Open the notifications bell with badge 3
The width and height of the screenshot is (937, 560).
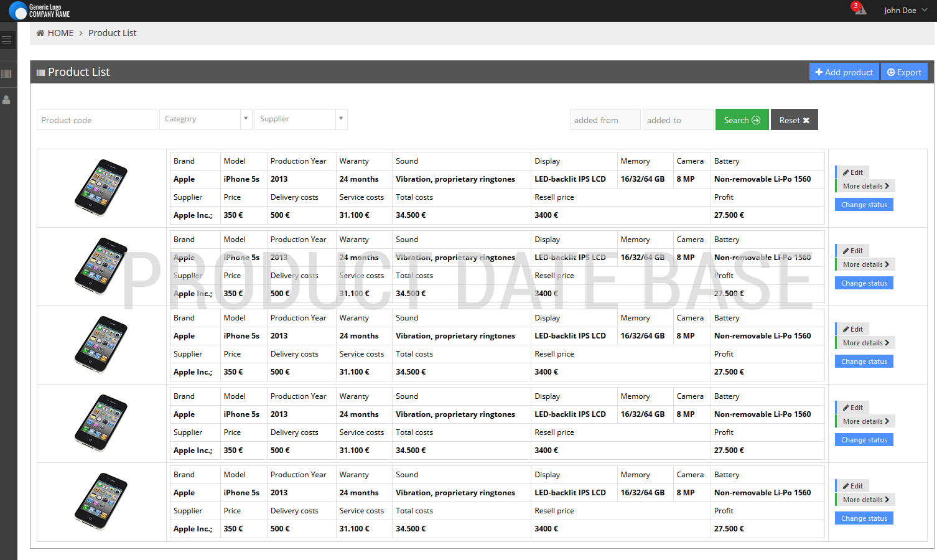[859, 8]
